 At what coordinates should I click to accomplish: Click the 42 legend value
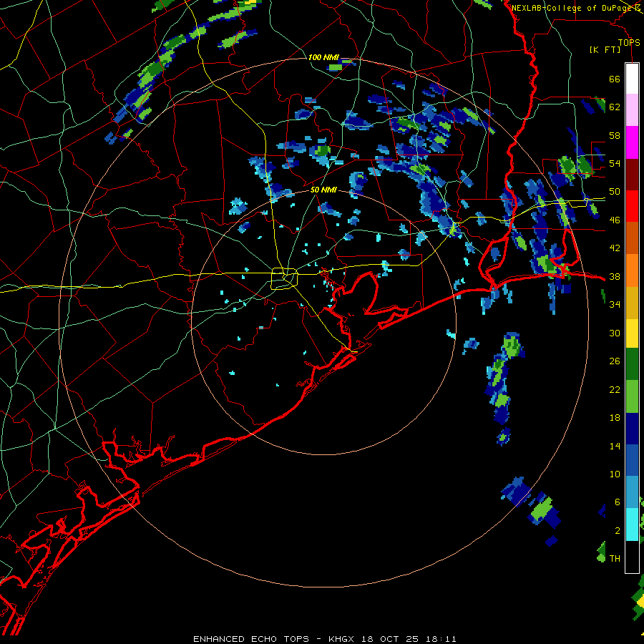click(x=615, y=248)
